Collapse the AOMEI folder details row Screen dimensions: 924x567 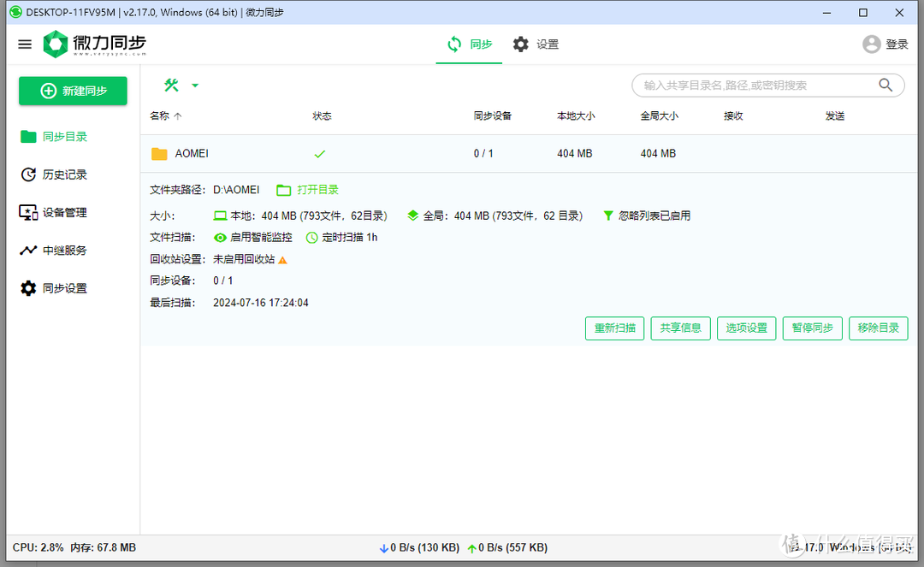click(192, 153)
